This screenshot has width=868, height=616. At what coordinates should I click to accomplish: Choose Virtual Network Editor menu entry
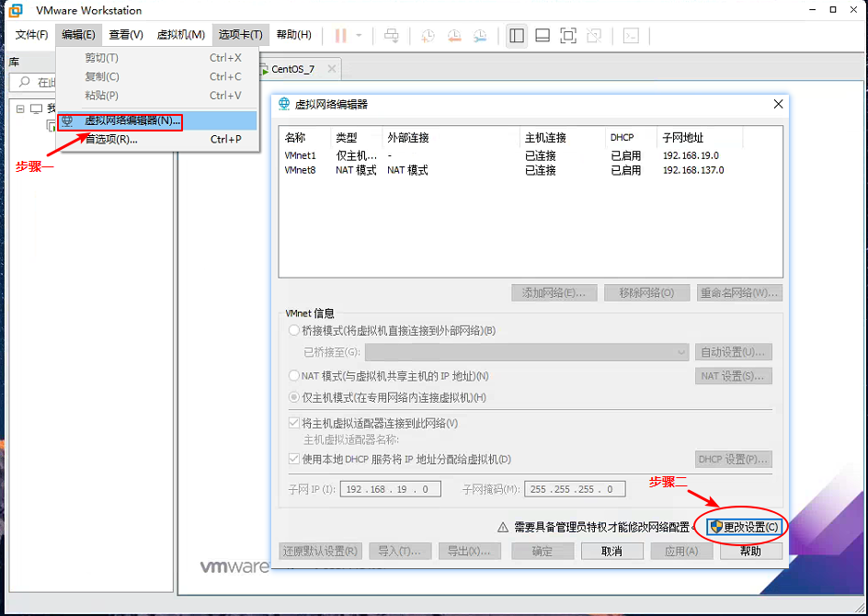coord(129,120)
